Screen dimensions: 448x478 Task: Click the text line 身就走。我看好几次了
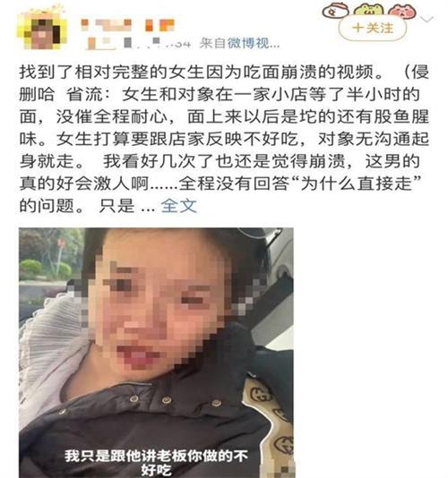(220, 161)
